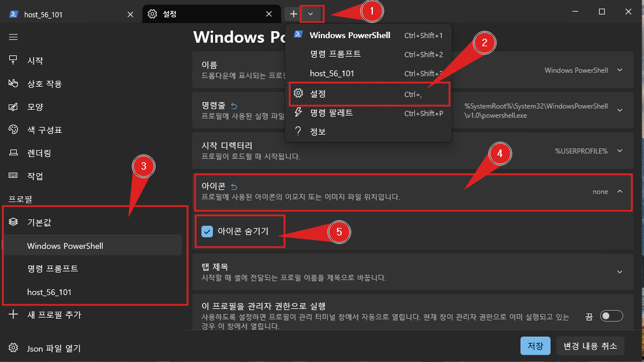
Task: Switch to the host_56_101 tab
Action: pos(70,14)
